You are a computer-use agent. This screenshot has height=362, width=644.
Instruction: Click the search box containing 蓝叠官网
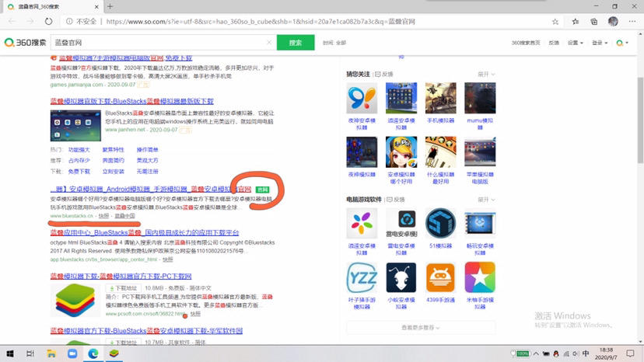[x=156, y=42]
